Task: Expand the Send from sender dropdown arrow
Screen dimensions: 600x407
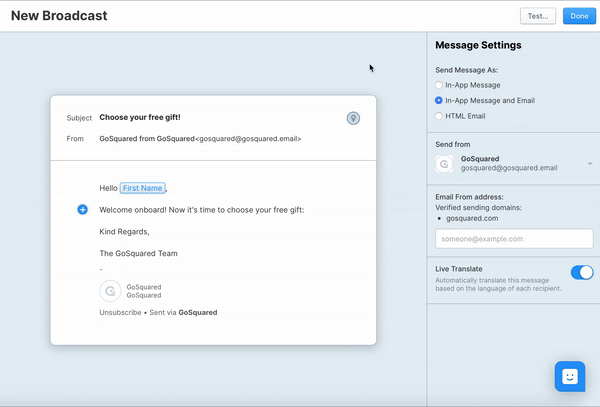Action: click(x=590, y=164)
